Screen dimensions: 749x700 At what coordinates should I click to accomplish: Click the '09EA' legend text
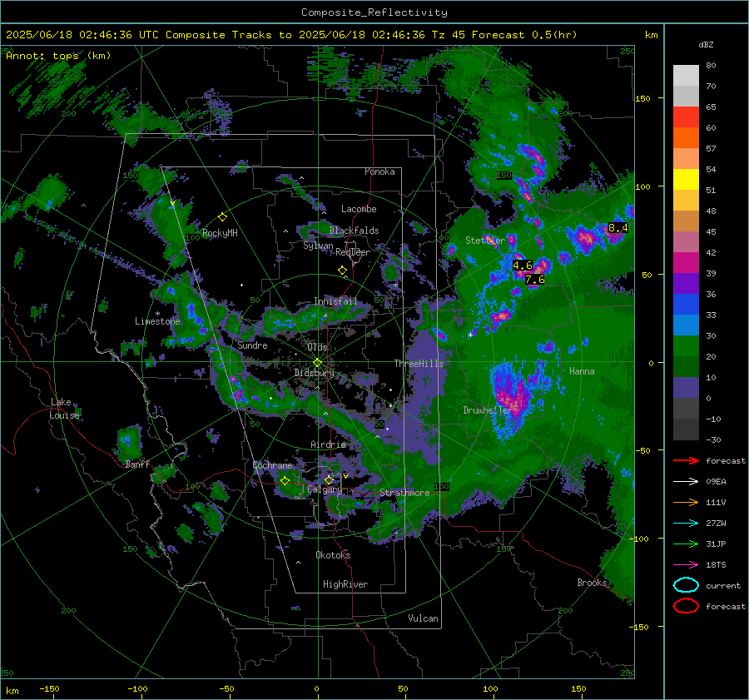click(716, 482)
